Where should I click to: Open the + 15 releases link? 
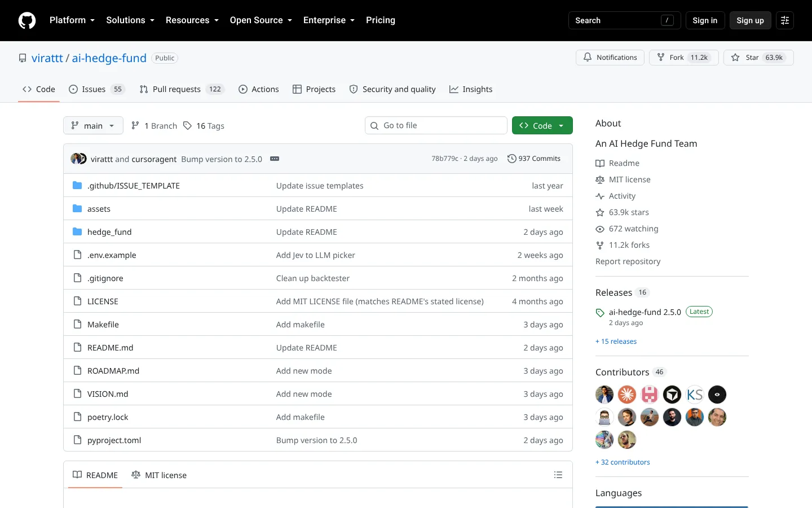616,341
